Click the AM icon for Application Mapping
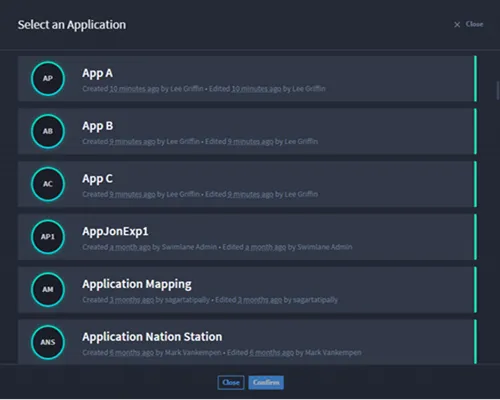The width and height of the screenshot is (500, 400). click(48, 289)
